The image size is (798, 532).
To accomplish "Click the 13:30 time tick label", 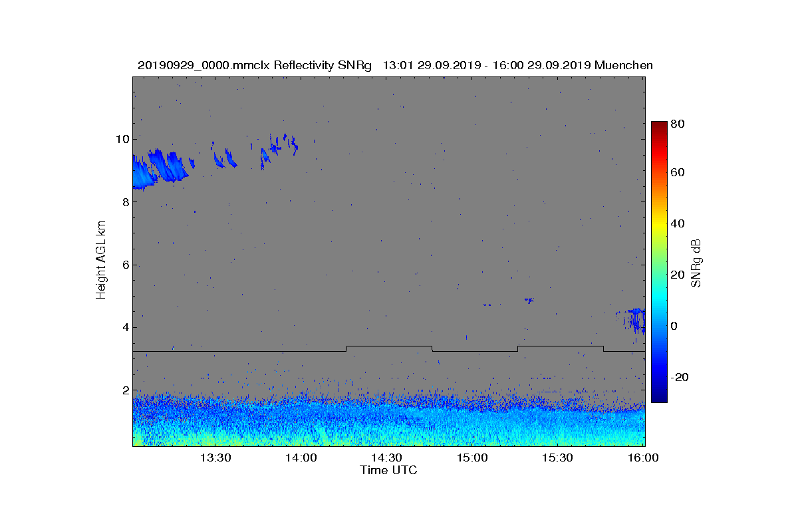I will tap(215, 458).
